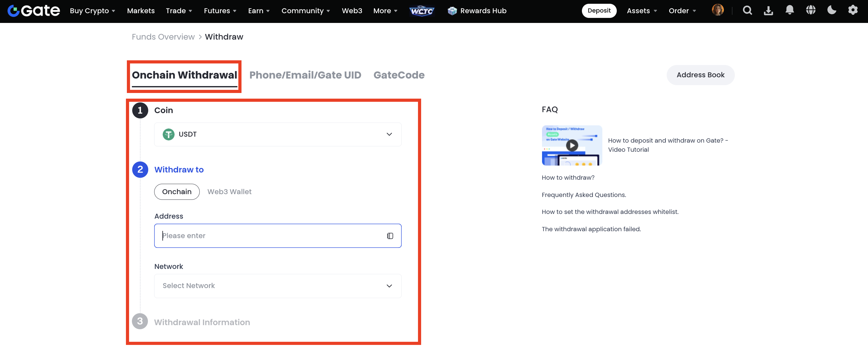868x360 pixels.
Task: Open the search icon in the navbar
Action: point(747,10)
